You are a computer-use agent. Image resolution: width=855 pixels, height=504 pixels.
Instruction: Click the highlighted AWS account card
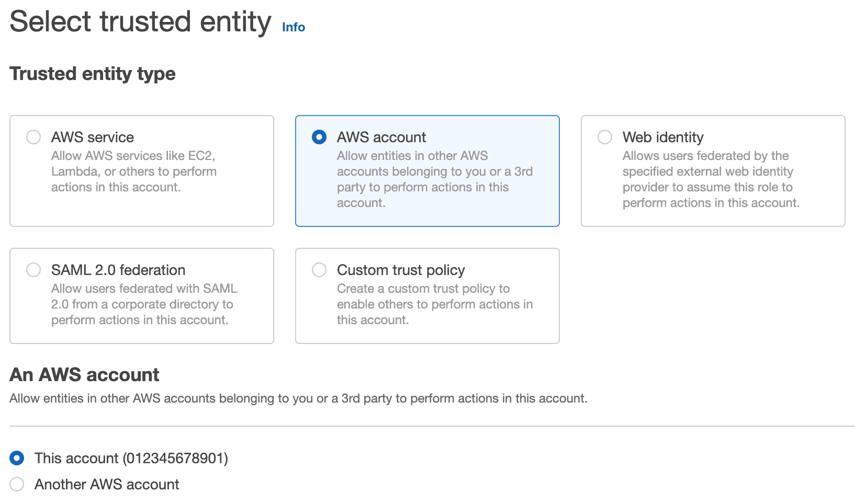pos(427,171)
